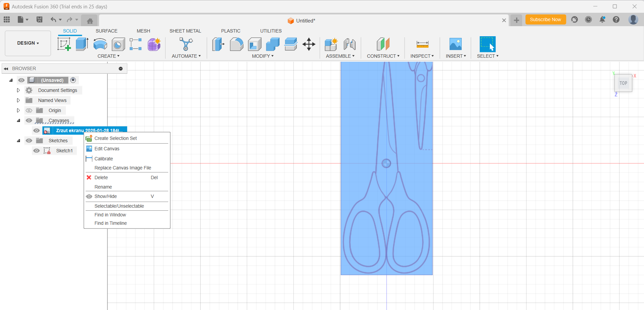Select the Move/Copy arrows tool
Screen dimensions: 644x310
point(309,44)
